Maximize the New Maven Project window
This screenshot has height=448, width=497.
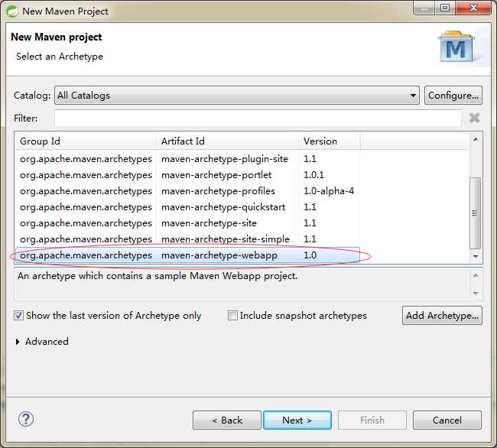(x=445, y=8)
